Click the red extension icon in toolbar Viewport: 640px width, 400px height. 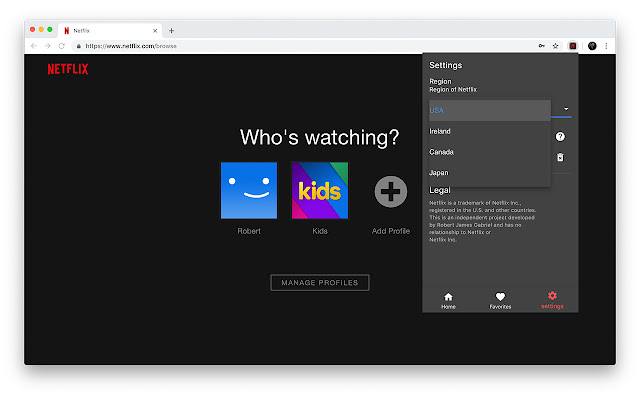coord(573,46)
